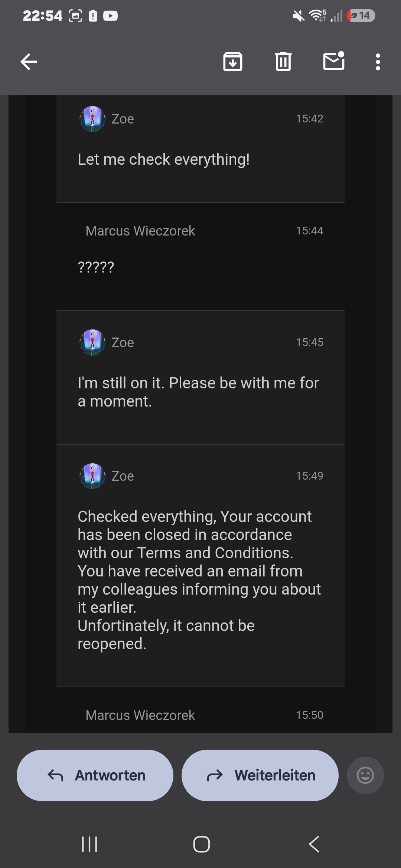The width and height of the screenshot is (401, 868).
Task: Open Zoe's avatar at 15:49 message
Action: point(92,476)
